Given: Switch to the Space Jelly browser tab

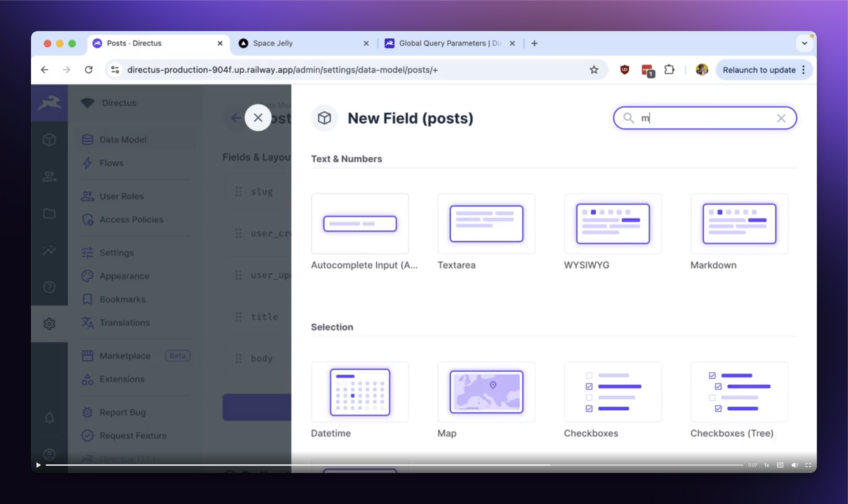Looking at the screenshot, I should coord(304,43).
